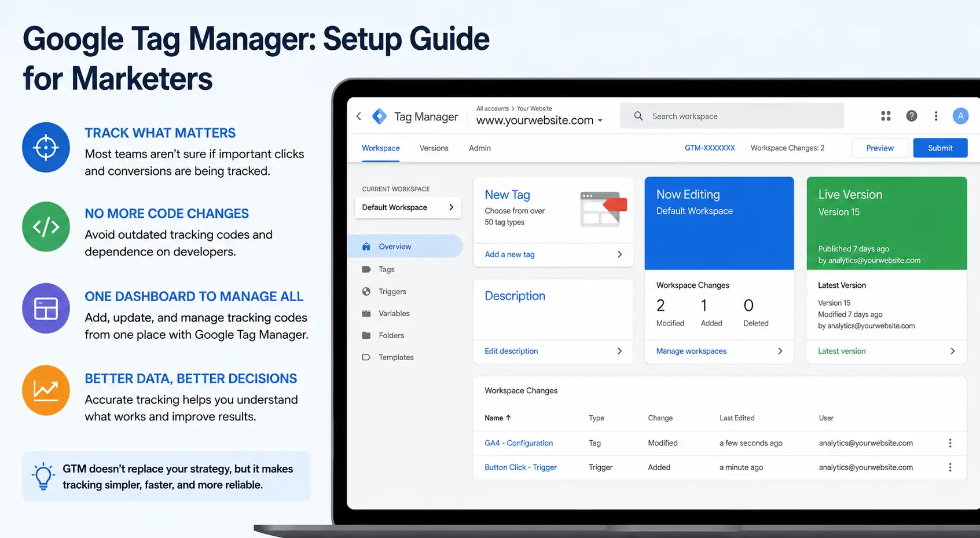Click the blue target icon for Track What Matters
This screenshot has width=980, height=538.
[x=46, y=147]
